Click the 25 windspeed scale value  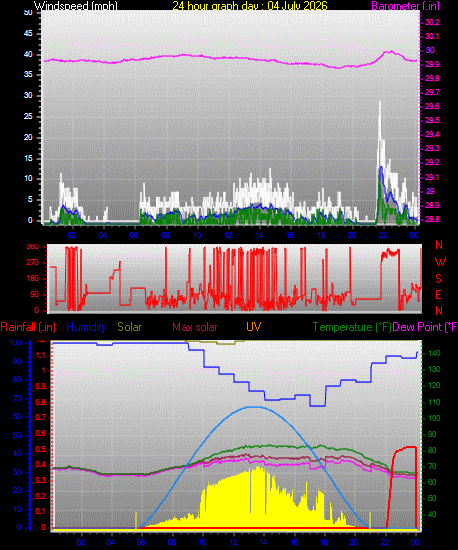click(x=28, y=116)
